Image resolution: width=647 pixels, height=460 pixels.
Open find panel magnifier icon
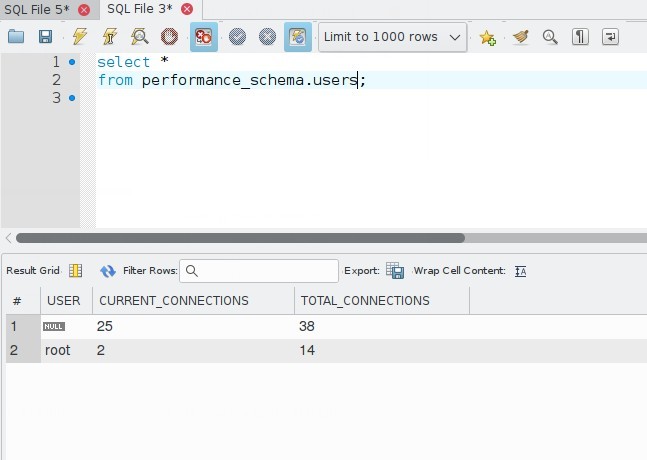[x=550, y=37]
